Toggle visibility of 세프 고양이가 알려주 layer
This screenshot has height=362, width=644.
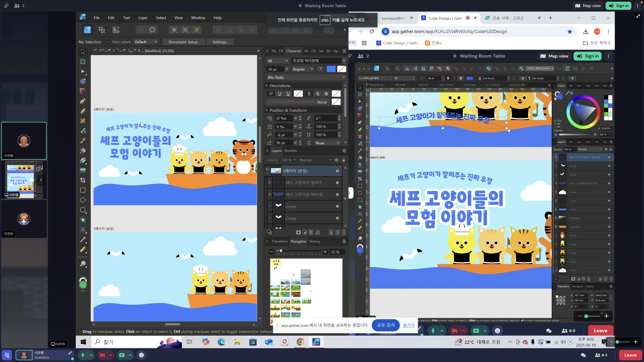click(337, 183)
